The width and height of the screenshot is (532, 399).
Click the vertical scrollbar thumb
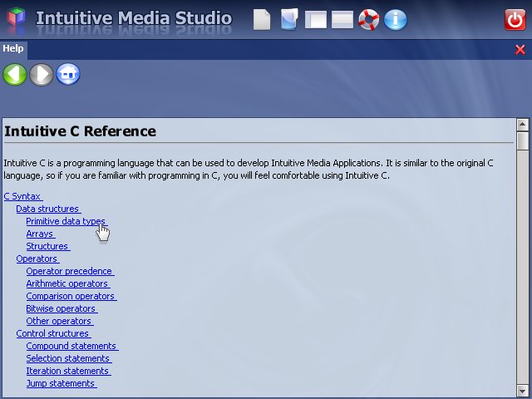(x=523, y=140)
